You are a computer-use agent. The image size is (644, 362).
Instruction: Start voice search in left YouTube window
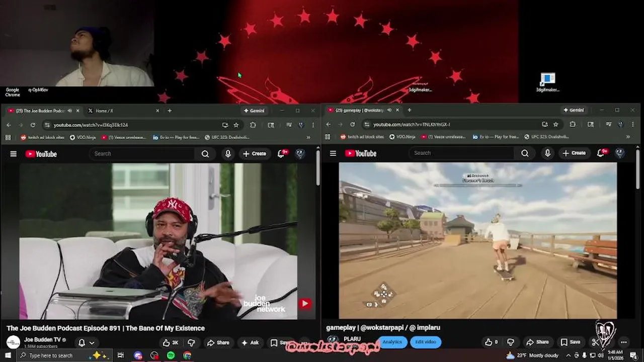click(x=228, y=154)
